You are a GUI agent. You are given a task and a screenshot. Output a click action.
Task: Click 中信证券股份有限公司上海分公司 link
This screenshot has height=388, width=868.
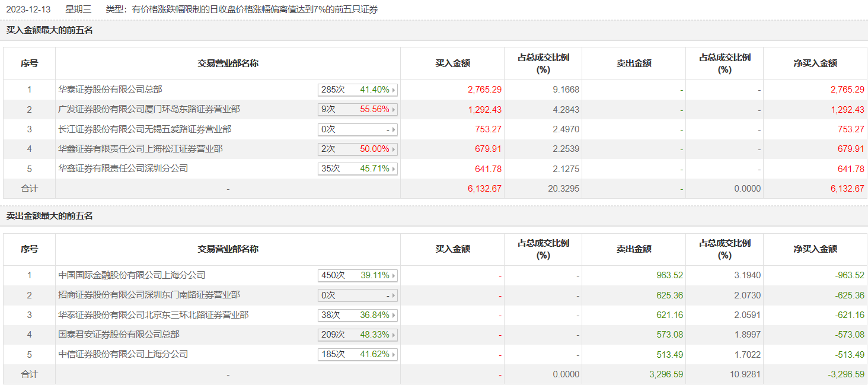123,354
